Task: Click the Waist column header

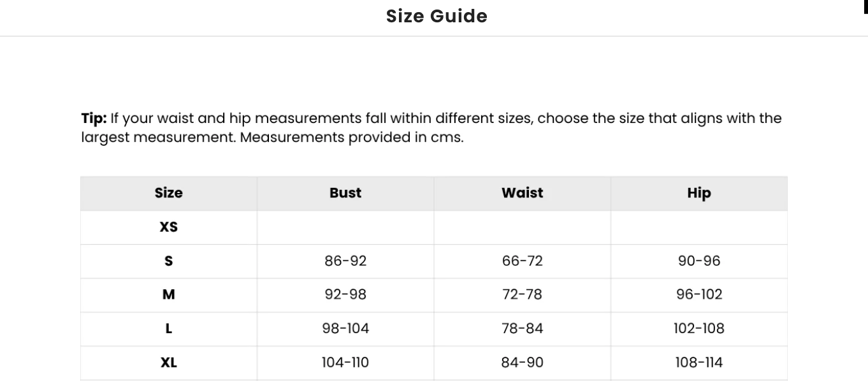Action: (x=522, y=193)
